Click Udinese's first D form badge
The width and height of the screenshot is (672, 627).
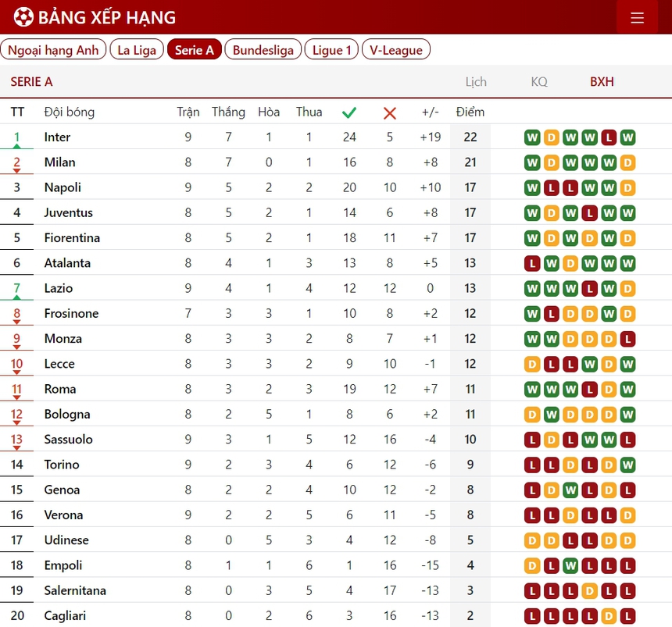533,540
